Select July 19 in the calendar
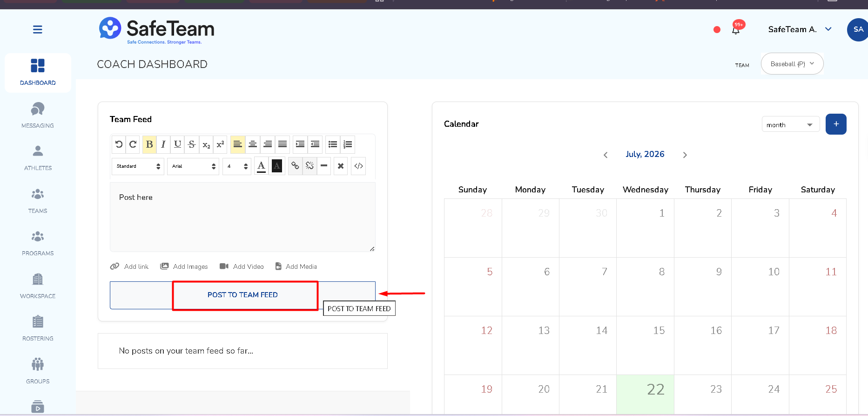 [x=473, y=394]
